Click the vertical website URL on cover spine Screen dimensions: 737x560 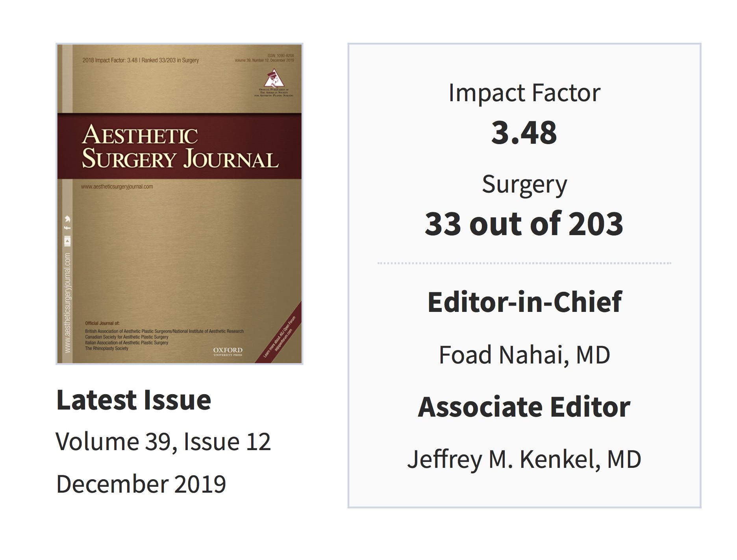[x=68, y=302]
